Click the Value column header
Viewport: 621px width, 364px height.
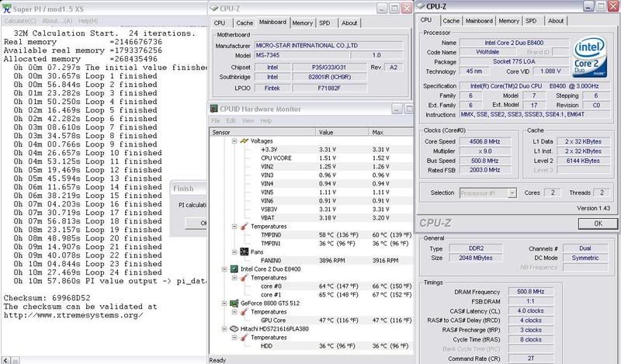coord(326,132)
